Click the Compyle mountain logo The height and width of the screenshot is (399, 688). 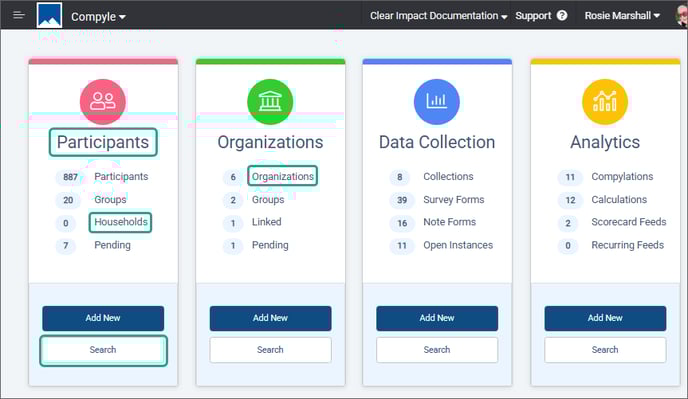[49, 15]
